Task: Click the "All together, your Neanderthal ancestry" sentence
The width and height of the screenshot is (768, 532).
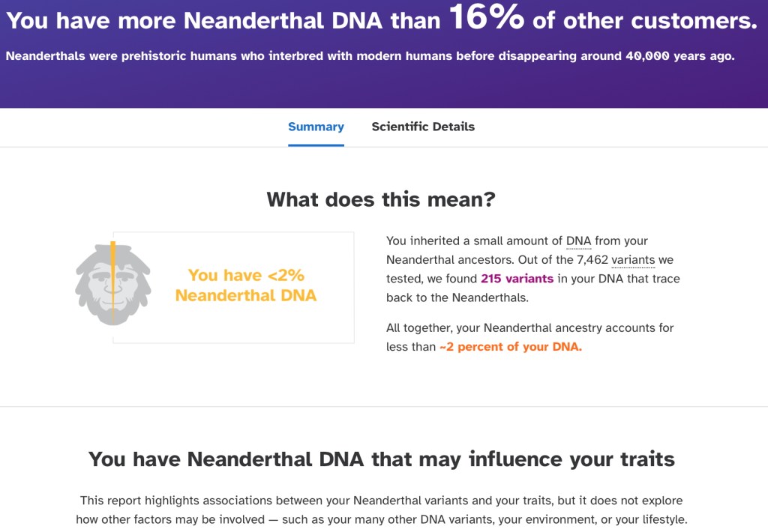Action: 529,328
